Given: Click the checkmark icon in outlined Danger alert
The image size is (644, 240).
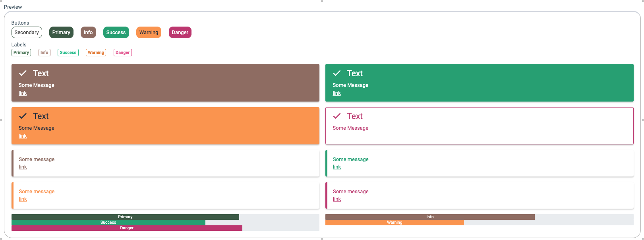Looking at the screenshot, I should (x=337, y=116).
